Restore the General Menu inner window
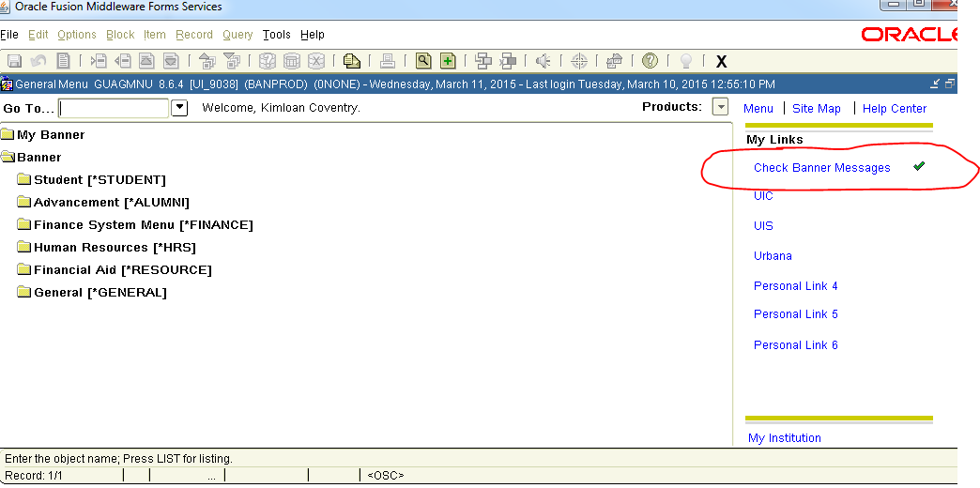Image resolution: width=980 pixels, height=488 pixels. point(950,84)
